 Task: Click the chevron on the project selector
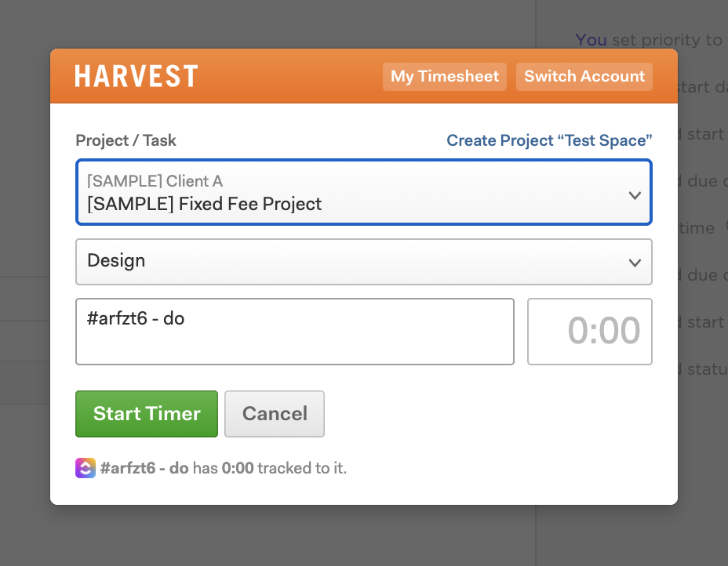tap(635, 194)
